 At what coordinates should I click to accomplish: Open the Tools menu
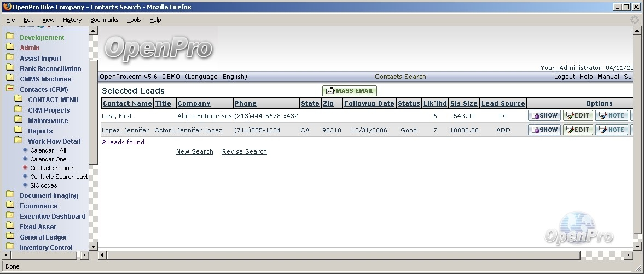134,20
